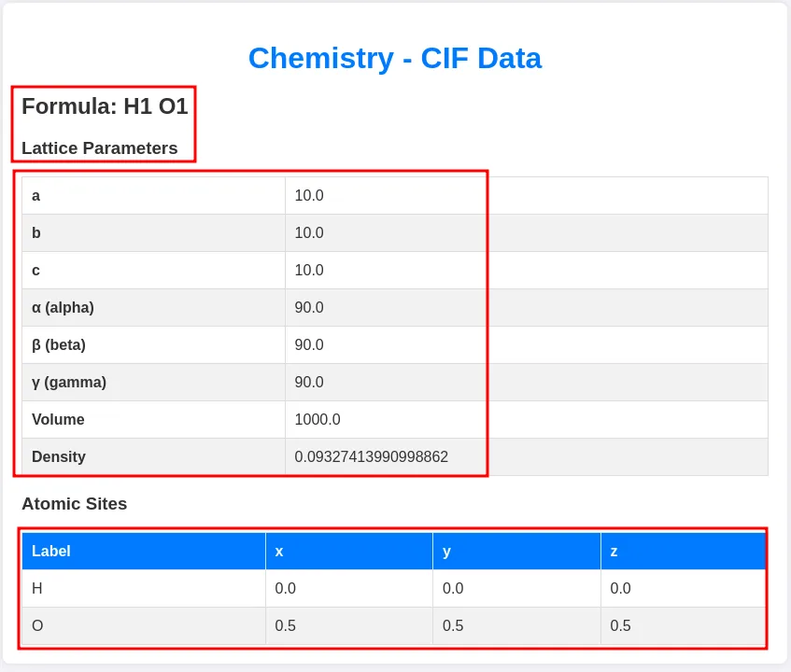Click the 'Volume' label cell

pos(153,419)
